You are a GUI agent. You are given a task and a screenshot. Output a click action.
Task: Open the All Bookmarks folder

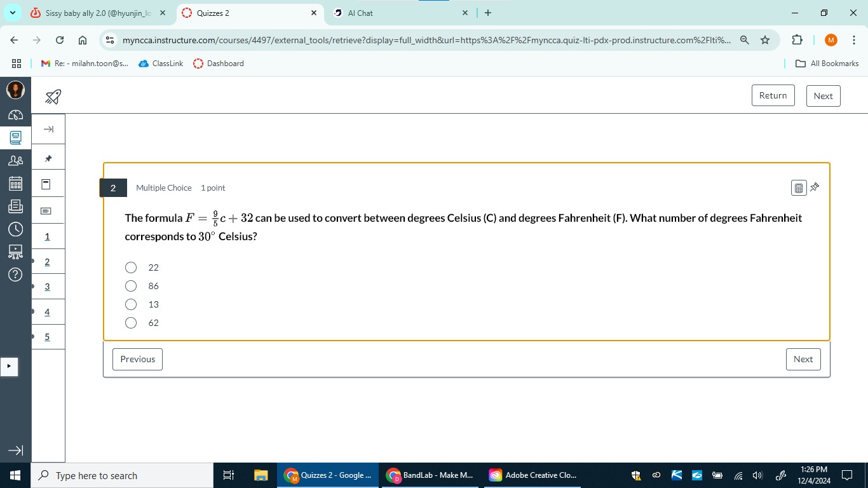(x=827, y=64)
